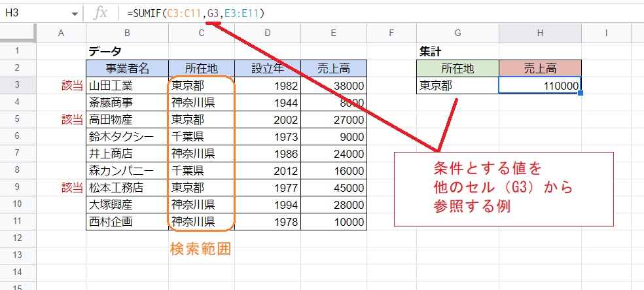Select the 売上高 cell 38000
This screenshot has height=290, width=644.
click(334, 86)
